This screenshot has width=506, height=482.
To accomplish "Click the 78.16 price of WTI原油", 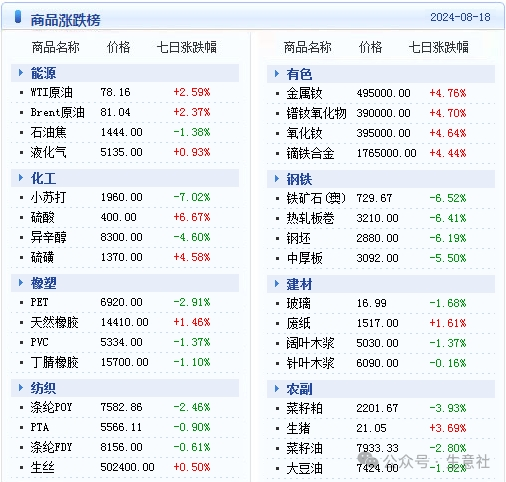I will (115, 92).
